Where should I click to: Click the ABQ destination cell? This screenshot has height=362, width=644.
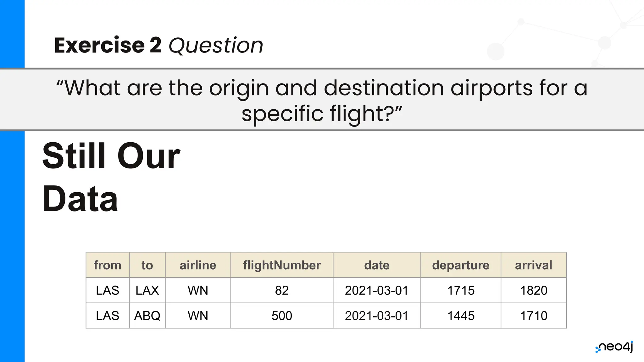147,315
